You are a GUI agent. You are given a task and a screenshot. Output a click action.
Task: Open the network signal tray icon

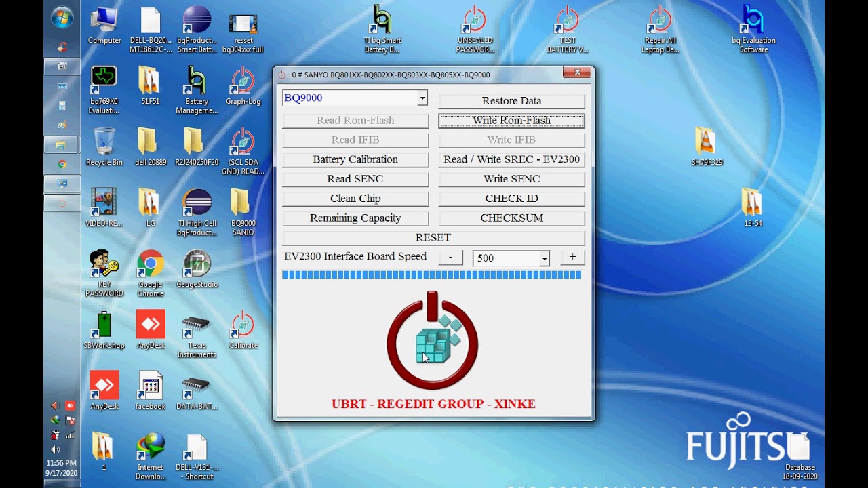(70, 435)
